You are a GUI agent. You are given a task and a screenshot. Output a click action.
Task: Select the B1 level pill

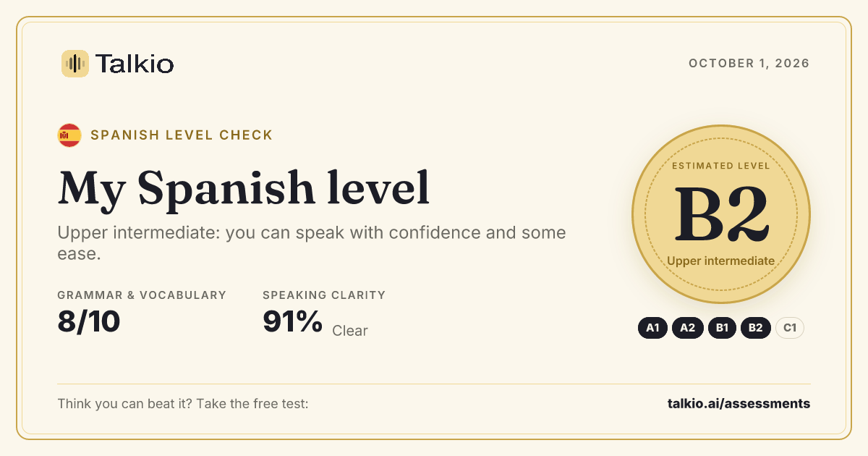tap(722, 328)
